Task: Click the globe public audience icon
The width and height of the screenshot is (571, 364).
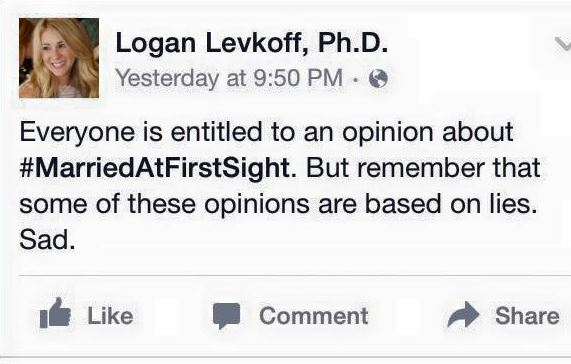Action: 378,79
